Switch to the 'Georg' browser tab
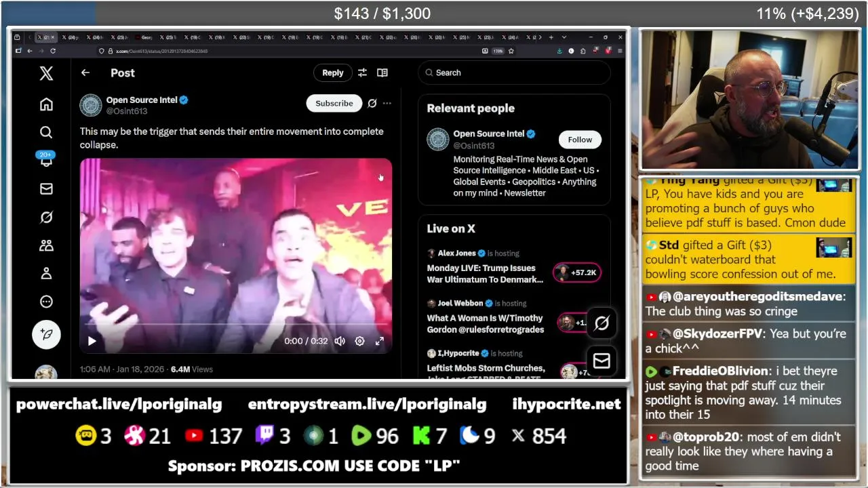868x488 pixels. pos(145,37)
